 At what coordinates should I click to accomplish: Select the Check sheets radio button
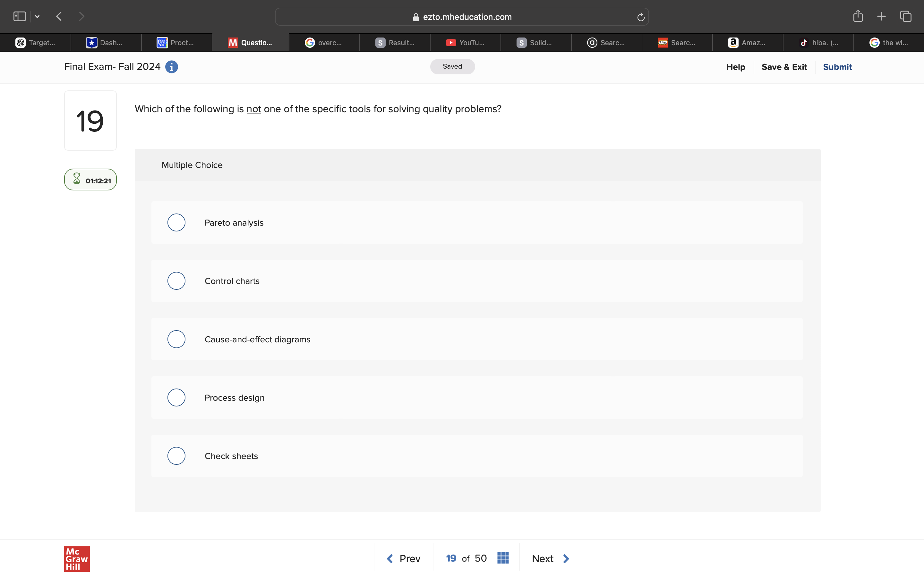tap(176, 456)
